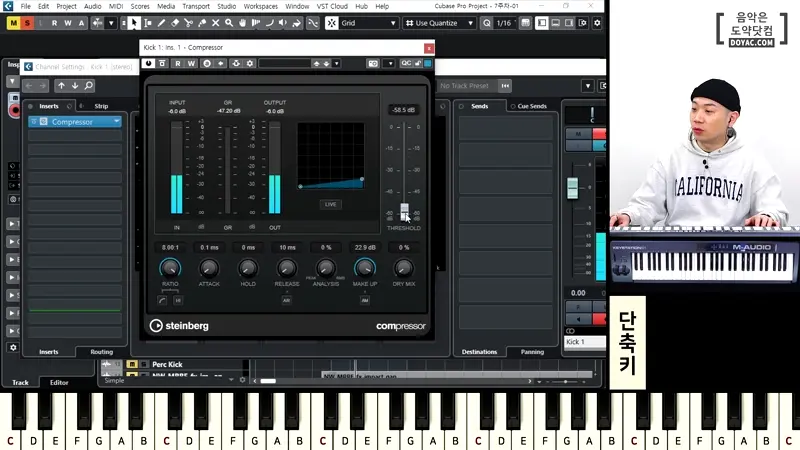Open the setup gear in main toolbar
Screen dimensions: 800x450
pyautogui.click(x=597, y=23)
